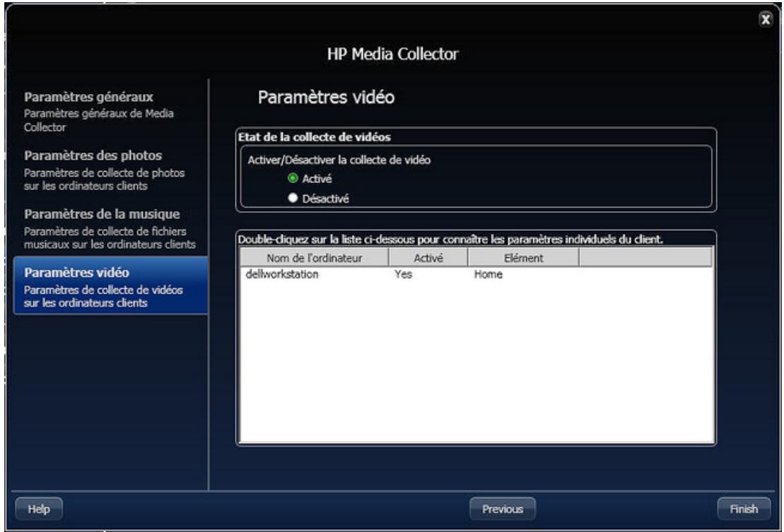Image resolution: width=784 pixels, height=532 pixels.
Task: Open Paramètres de la musique section
Action: click(110, 228)
